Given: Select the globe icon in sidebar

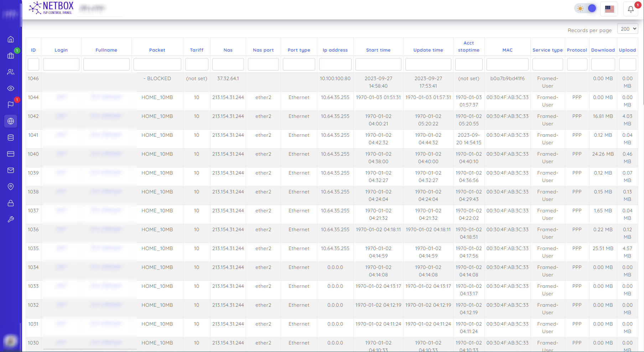Looking at the screenshot, I should click(11, 121).
